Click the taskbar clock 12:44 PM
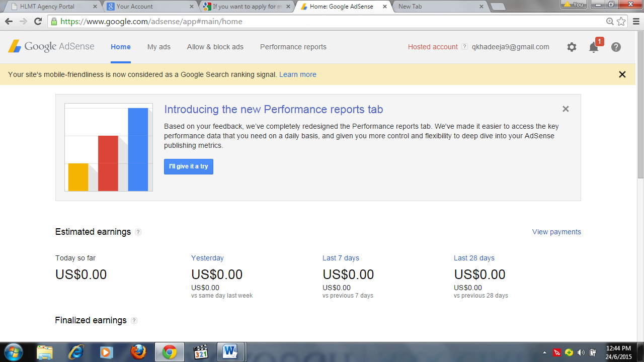This screenshot has width=644, height=362. [618, 348]
